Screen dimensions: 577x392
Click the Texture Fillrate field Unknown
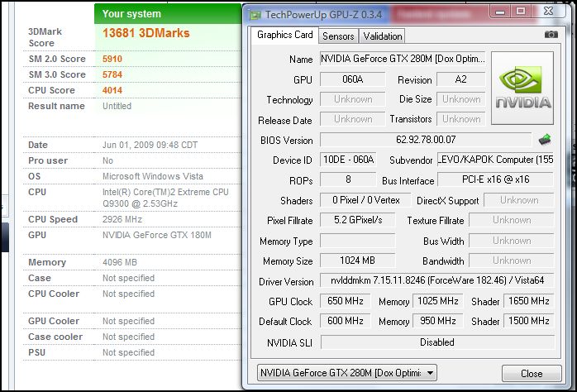(512, 220)
